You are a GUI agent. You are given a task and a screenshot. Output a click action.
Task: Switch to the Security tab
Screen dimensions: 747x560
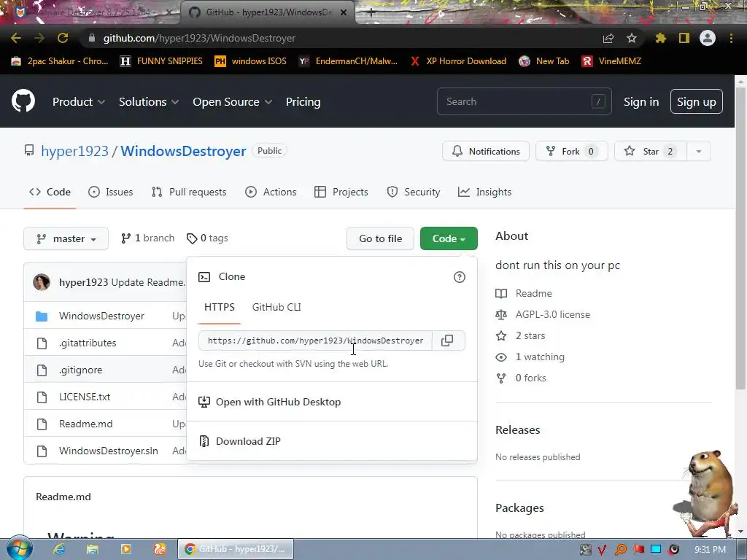click(414, 192)
